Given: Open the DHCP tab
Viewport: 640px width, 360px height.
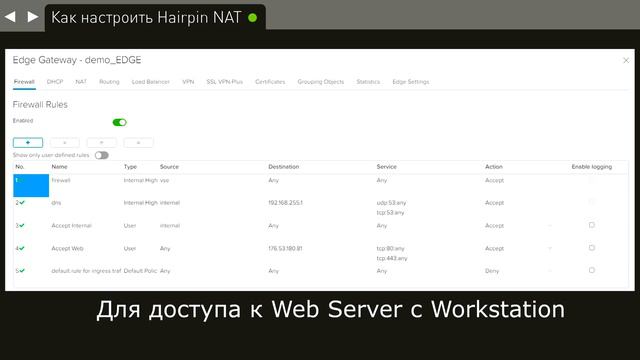Looking at the screenshot, I should point(55,82).
